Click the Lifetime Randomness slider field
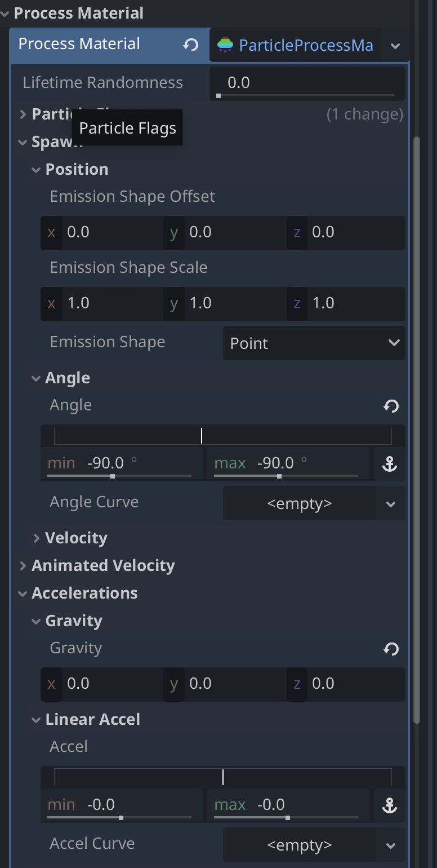 306,83
